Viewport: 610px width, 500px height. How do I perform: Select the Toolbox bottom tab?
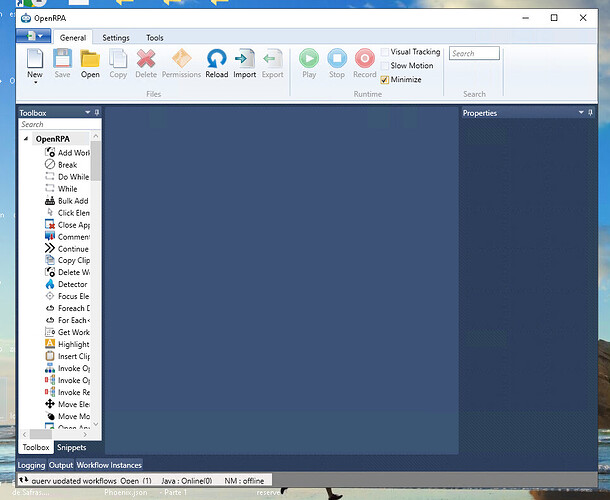(x=36, y=447)
